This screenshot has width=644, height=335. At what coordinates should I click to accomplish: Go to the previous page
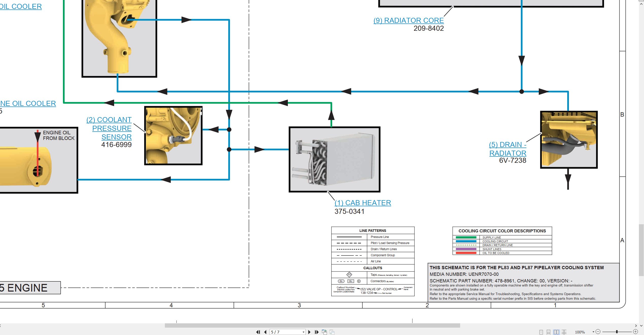[265, 332]
